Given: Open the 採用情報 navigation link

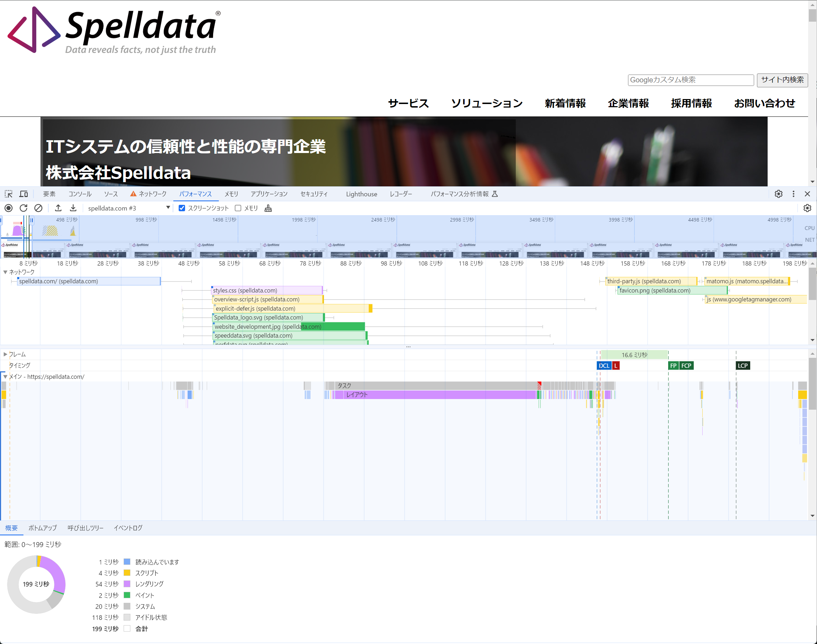Looking at the screenshot, I should [691, 103].
